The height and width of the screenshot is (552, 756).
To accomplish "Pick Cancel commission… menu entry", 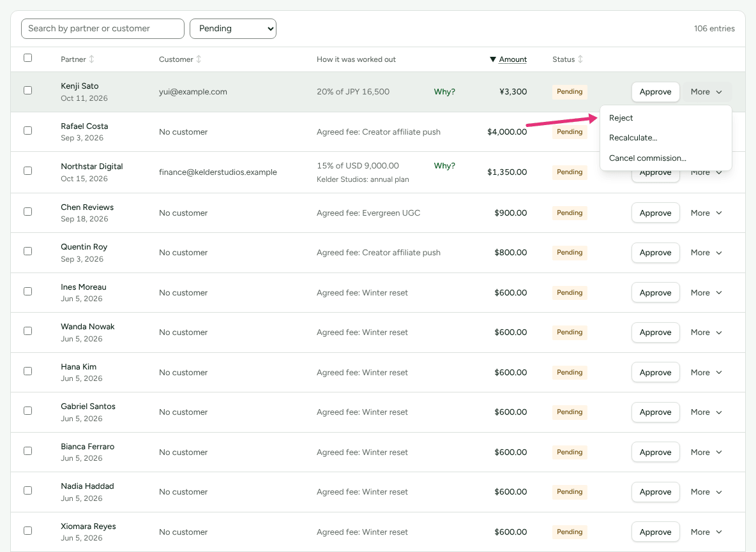I will click(666, 158).
